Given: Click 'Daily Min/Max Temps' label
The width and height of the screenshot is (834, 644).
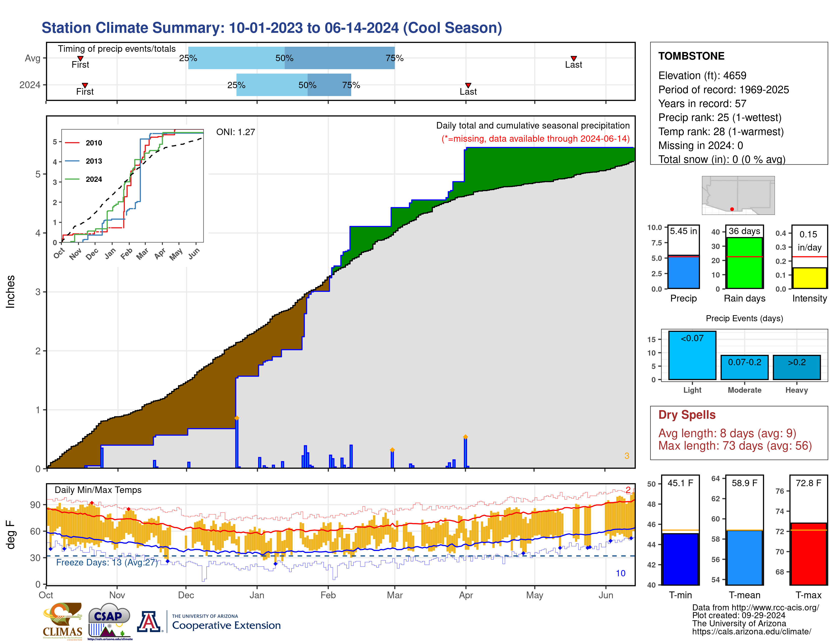Looking at the screenshot, I should [98, 490].
